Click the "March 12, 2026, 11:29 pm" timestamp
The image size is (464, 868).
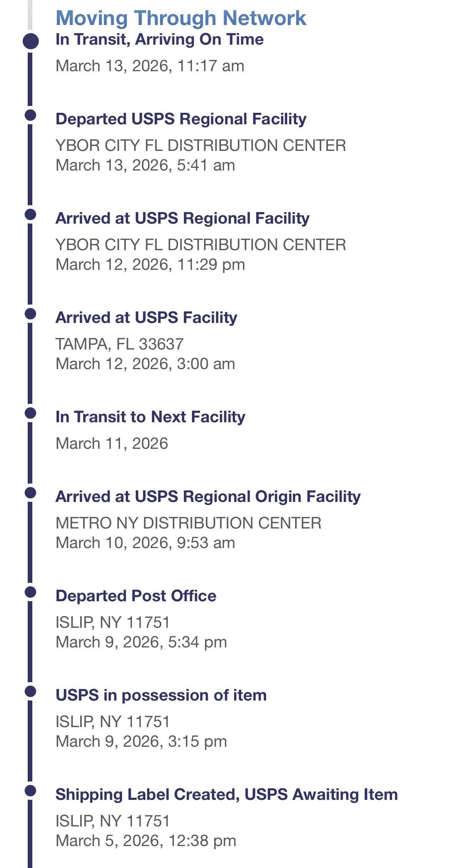click(150, 264)
